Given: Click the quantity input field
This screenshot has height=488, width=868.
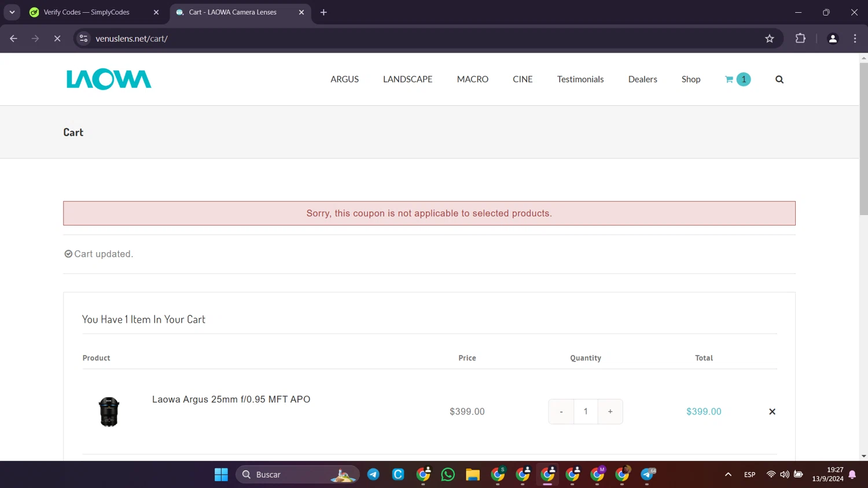Looking at the screenshot, I should 586,412.
